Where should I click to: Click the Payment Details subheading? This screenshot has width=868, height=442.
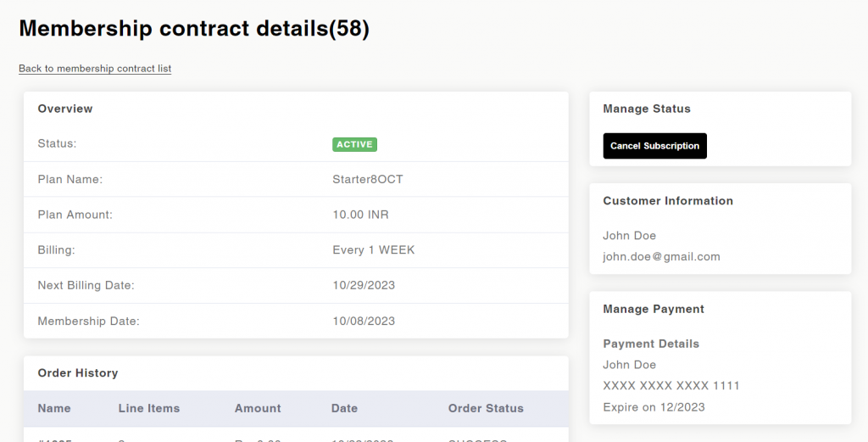tap(651, 344)
